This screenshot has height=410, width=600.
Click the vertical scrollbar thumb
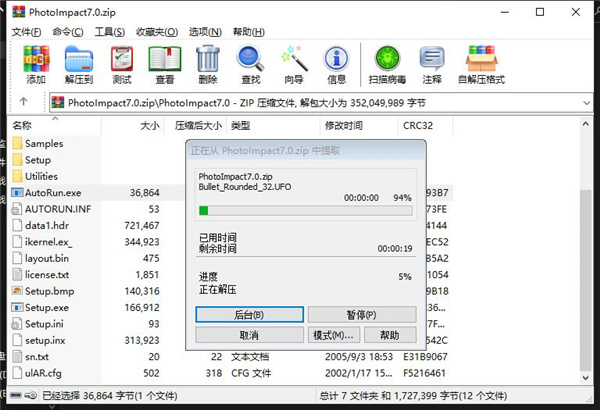coord(585,279)
